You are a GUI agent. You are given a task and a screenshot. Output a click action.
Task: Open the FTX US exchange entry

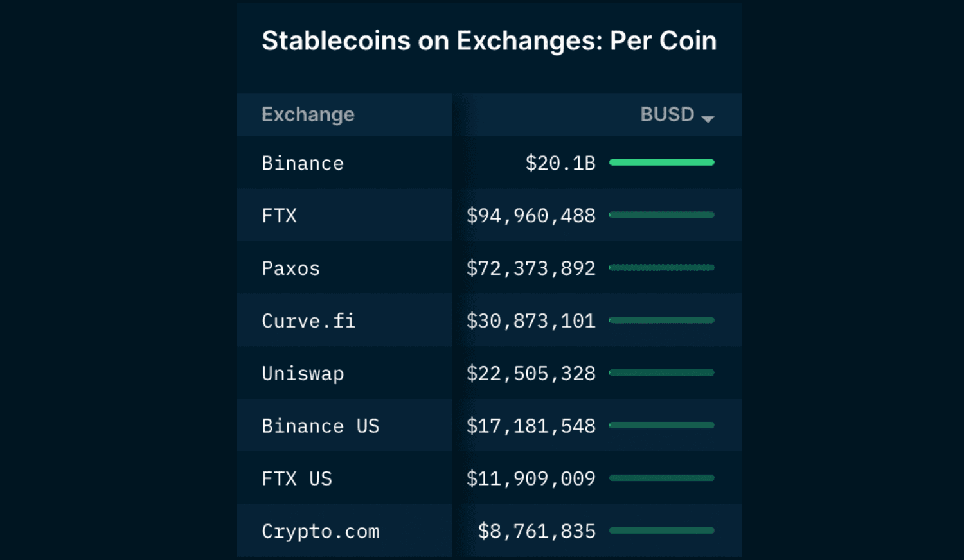[x=297, y=478]
